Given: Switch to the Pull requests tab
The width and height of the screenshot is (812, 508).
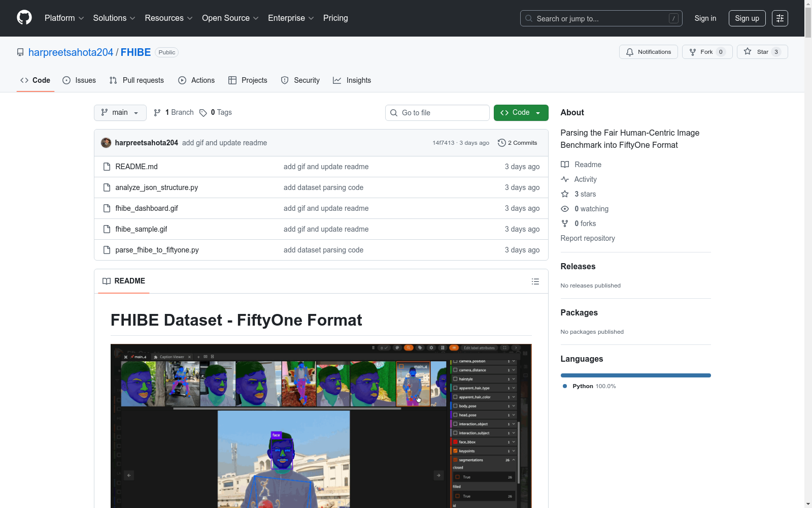Looking at the screenshot, I should coord(137,80).
